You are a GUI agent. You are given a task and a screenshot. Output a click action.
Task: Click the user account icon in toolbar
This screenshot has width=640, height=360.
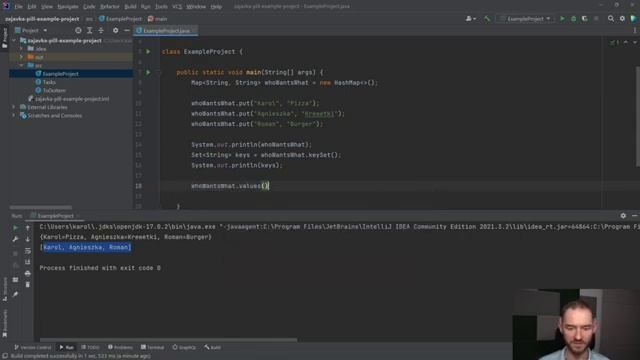point(470,19)
